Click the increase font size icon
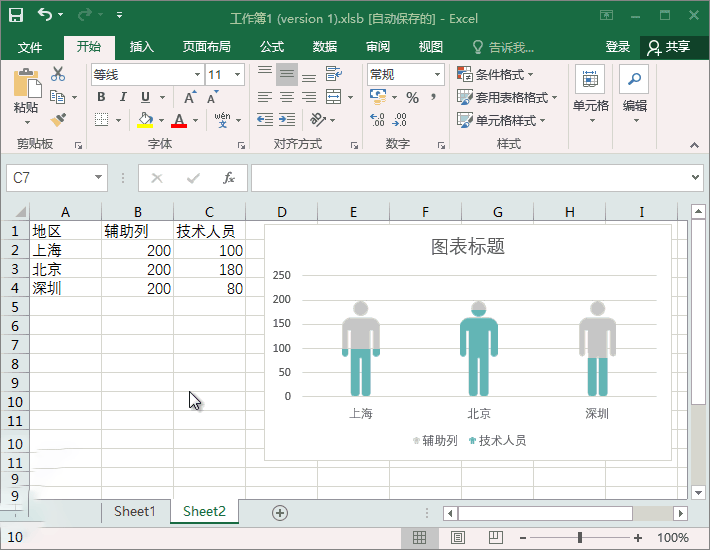The width and height of the screenshot is (710, 550). click(x=190, y=97)
